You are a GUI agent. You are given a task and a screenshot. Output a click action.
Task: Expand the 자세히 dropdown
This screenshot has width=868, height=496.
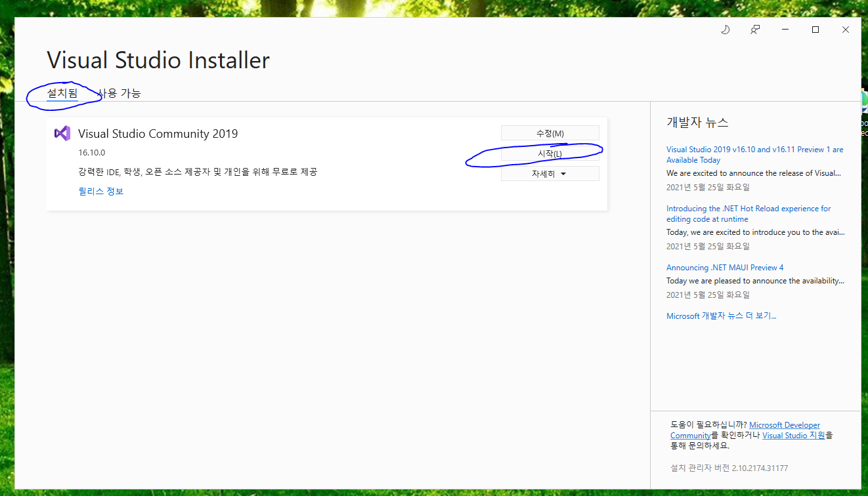(x=550, y=174)
